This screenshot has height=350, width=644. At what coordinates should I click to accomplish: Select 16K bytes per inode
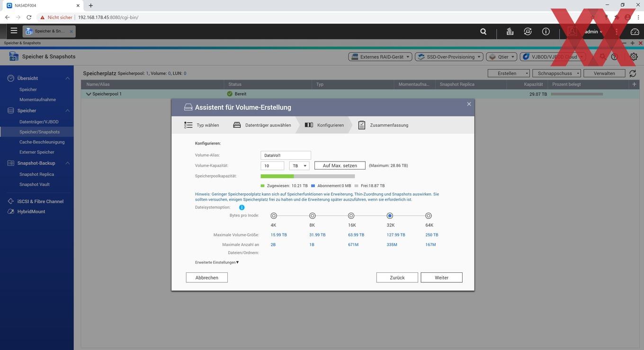click(351, 216)
